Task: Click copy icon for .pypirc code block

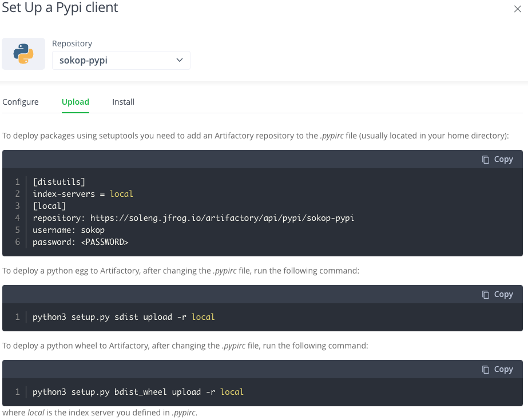Action: pos(486,159)
